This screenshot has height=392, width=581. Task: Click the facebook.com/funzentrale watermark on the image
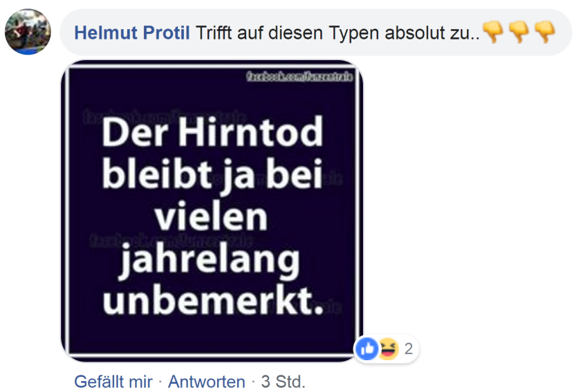pyautogui.click(x=299, y=76)
